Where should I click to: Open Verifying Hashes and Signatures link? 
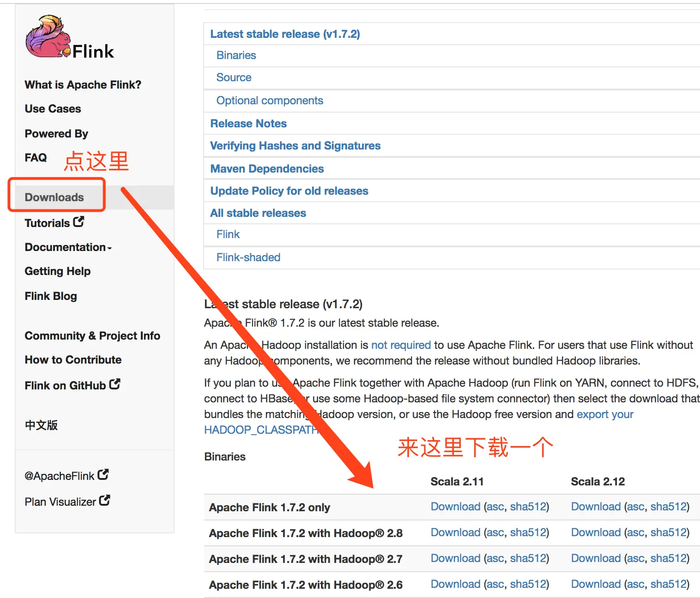pyautogui.click(x=296, y=146)
